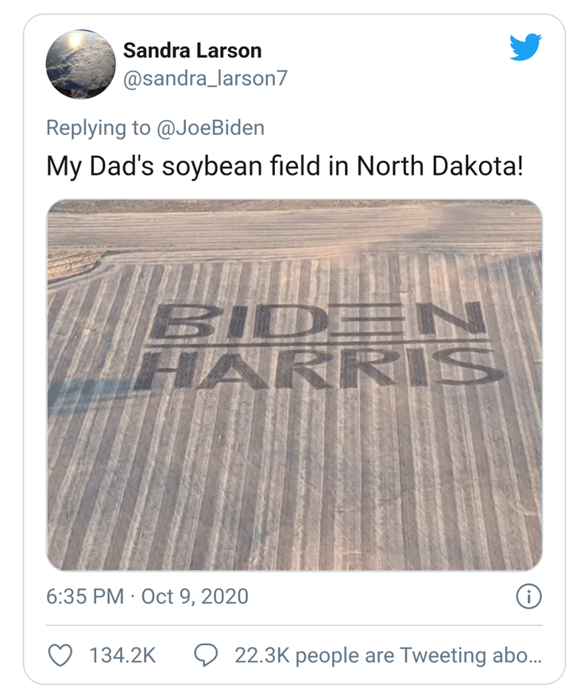Click the @sandra_larson7 handle
The width and height of the screenshot is (588, 700).
click(x=203, y=79)
